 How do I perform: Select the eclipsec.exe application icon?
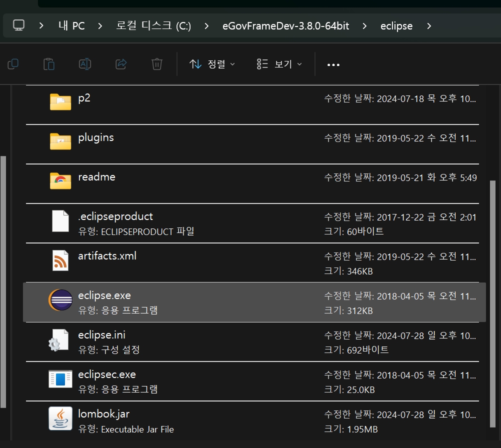coord(60,379)
